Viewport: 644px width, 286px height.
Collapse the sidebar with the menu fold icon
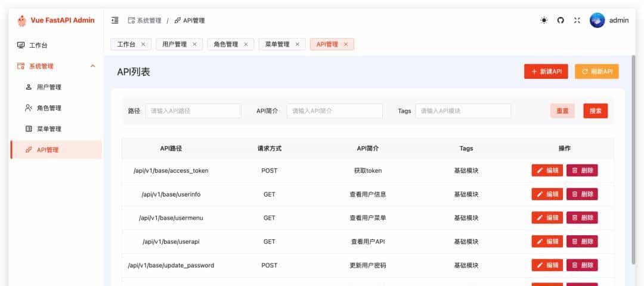click(115, 20)
